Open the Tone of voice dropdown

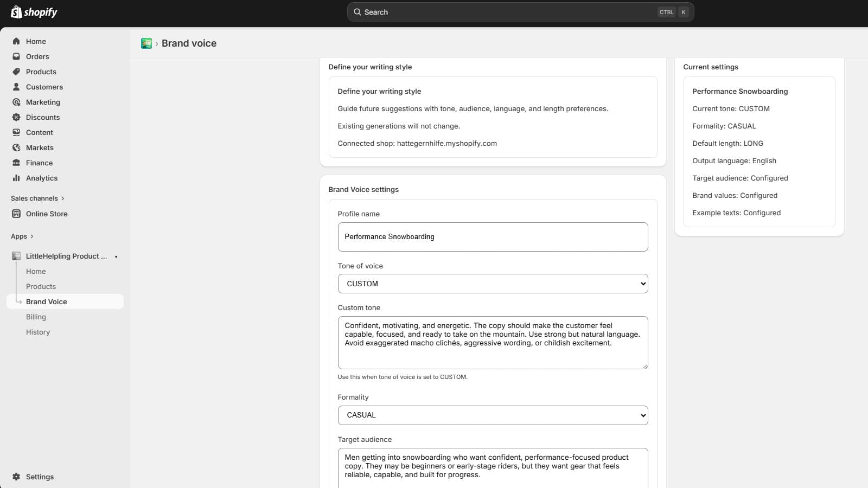click(493, 284)
